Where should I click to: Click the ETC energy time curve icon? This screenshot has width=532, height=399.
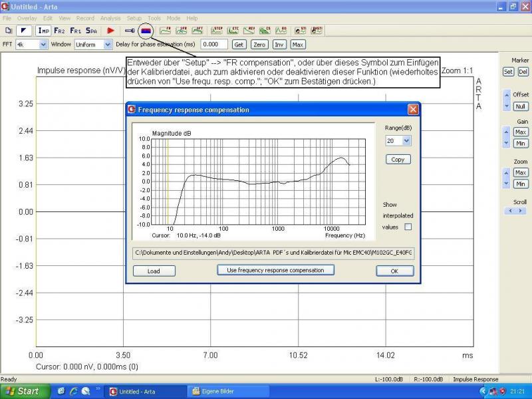tap(233, 31)
